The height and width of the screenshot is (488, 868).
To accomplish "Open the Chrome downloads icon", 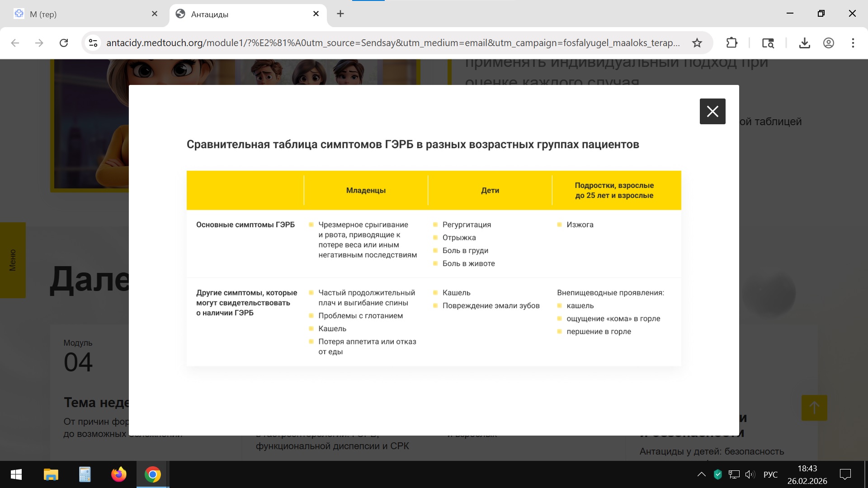I will (804, 43).
